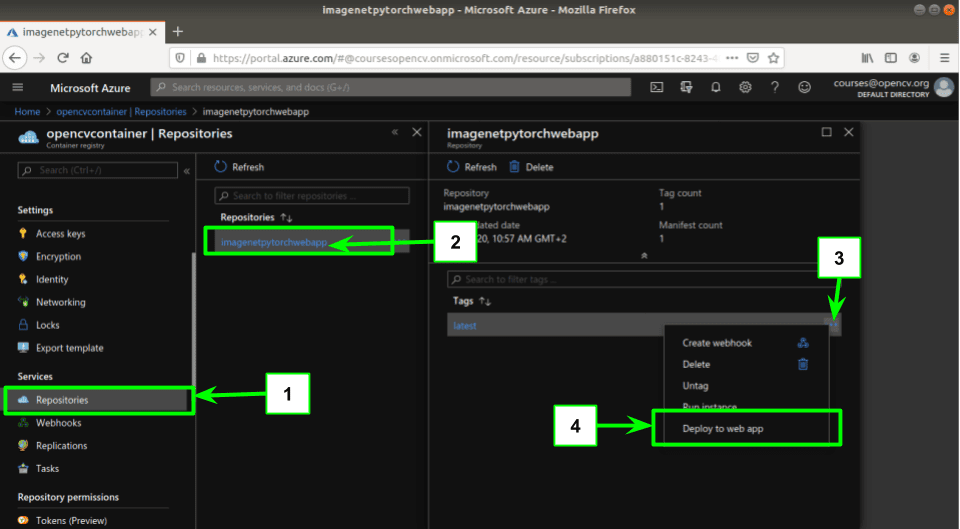Viewport: 960px width, 529px height.
Task: Send feedback via smiley icon
Action: click(x=804, y=88)
